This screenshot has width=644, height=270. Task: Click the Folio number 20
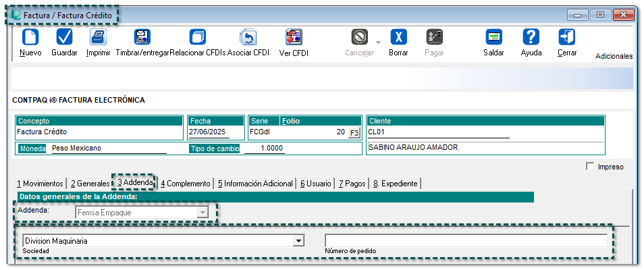pyautogui.click(x=340, y=132)
